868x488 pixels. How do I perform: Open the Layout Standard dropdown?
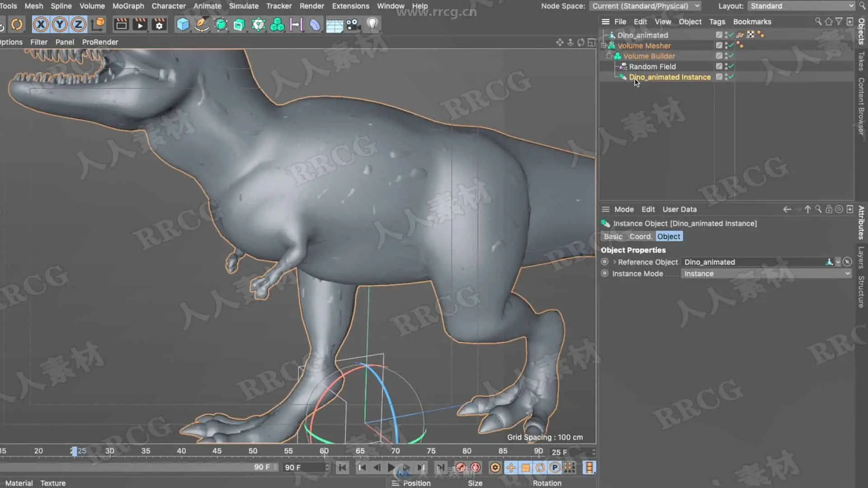click(x=801, y=6)
